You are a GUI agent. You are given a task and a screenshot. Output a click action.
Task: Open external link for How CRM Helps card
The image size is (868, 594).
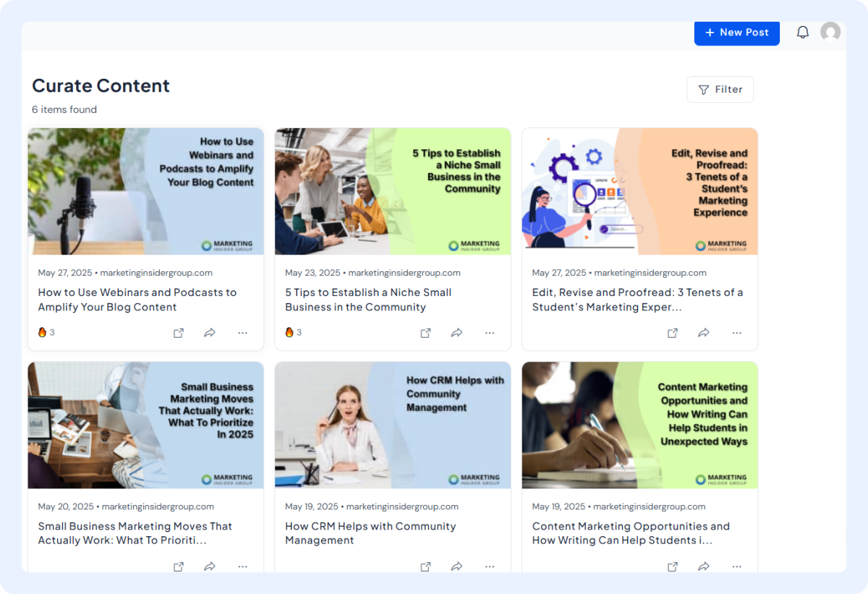click(x=426, y=567)
